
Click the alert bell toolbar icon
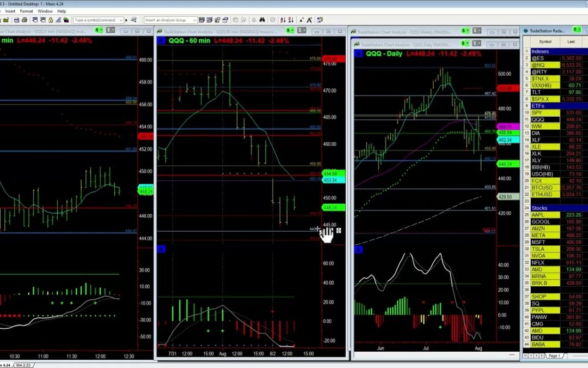pyautogui.click(x=254, y=20)
